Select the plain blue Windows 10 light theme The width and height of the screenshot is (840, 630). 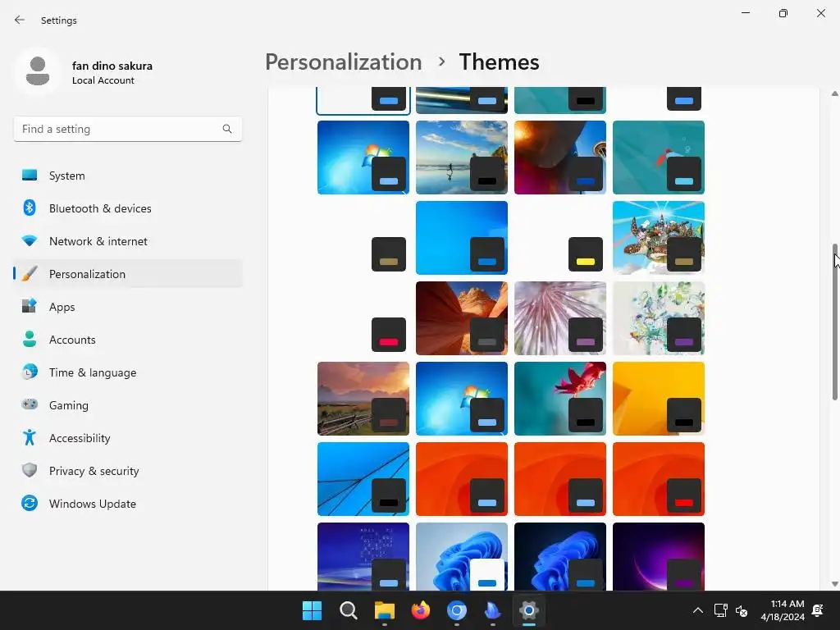[x=461, y=238]
